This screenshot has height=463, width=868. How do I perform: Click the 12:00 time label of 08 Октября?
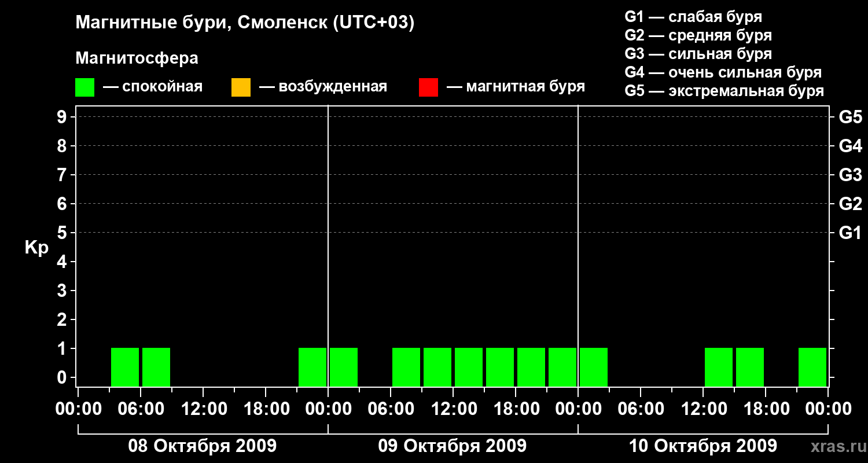[203, 409]
